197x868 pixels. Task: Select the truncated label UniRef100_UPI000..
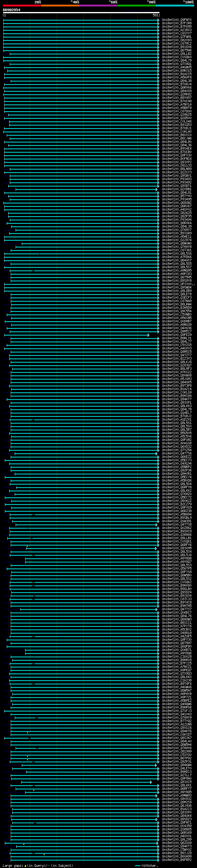(178, 284)
